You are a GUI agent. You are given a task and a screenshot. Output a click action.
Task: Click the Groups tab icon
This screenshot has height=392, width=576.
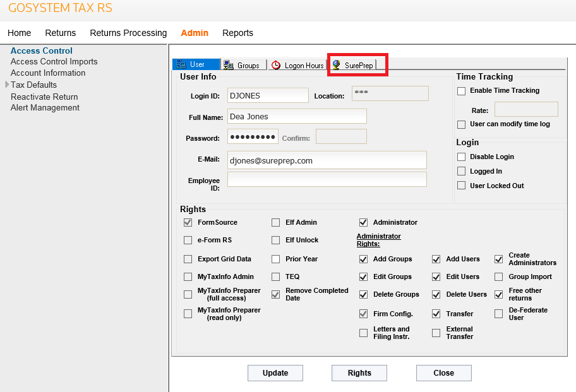(x=229, y=65)
